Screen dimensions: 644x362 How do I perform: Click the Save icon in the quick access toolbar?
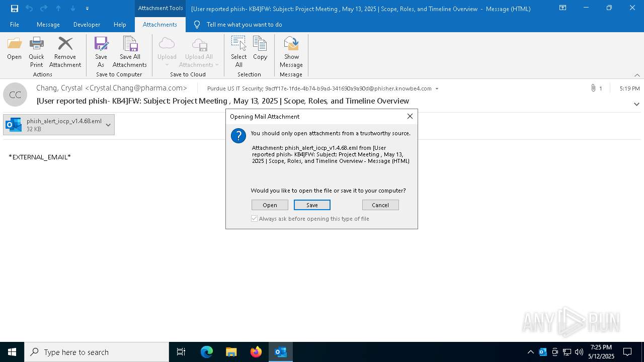(x=15, y=8)
